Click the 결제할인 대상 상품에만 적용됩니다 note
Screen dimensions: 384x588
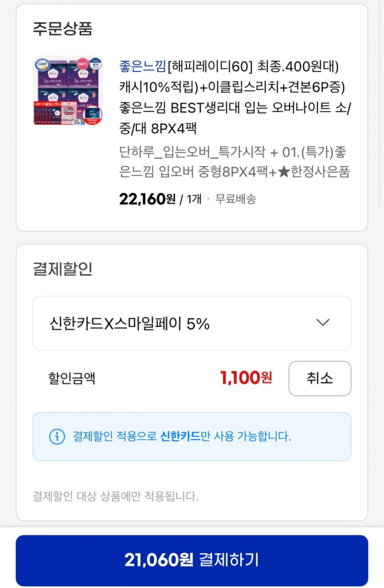pyautogui.click(x=115, y=496)
